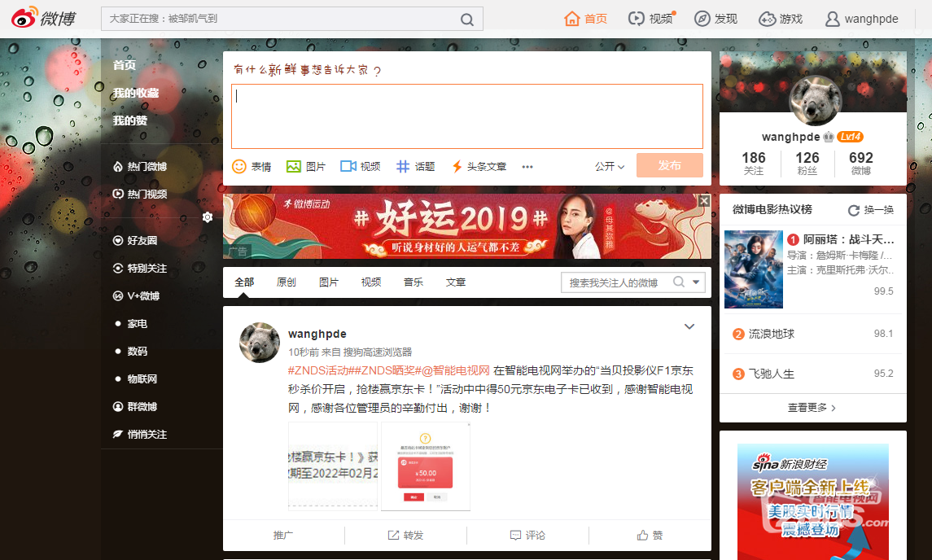Open 热门微博 in sidebar
Image resolution: width=932 pixels, height=560 pixels.
click(140, 167)
